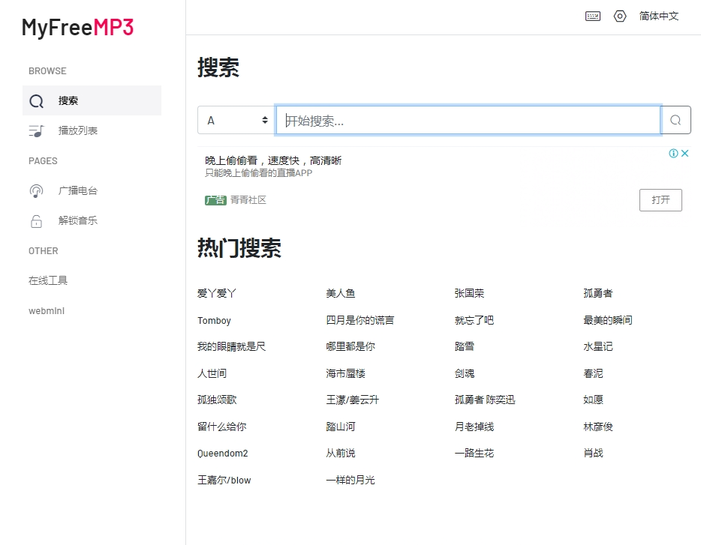Open the keyboard shortcuts icon in header
701x545 pixels.
(593, 16)
